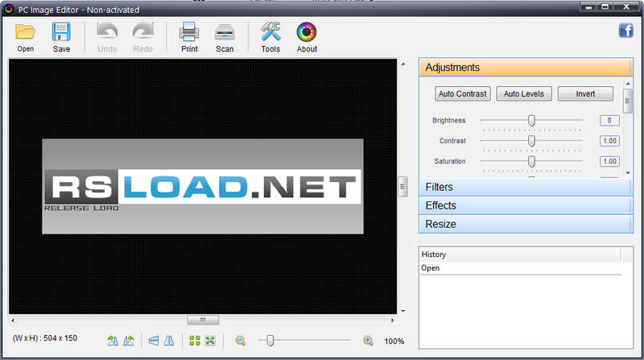Click the 100% zoom percentage text
This screenshot has height=360, width=644.
click(394, 341)
